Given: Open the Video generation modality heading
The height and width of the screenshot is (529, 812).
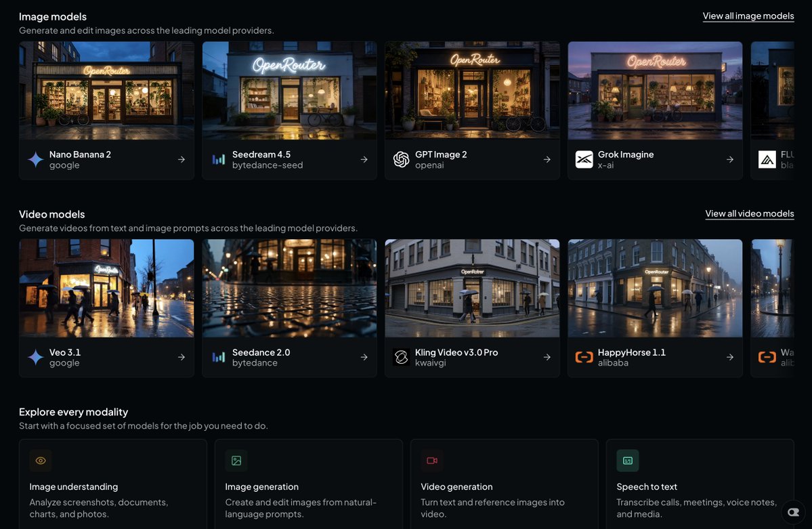Looking at the screenshot, I should pyautogui.click(x=456, y=486).
